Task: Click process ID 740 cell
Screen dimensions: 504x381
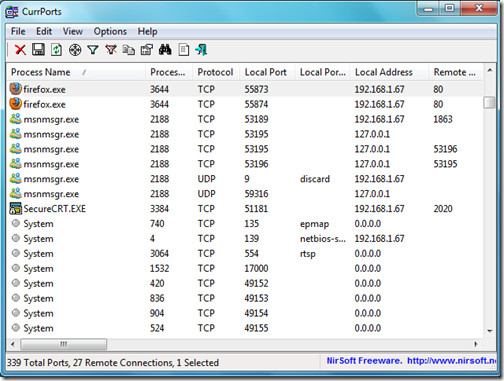Action: click(x=157, y=223)
